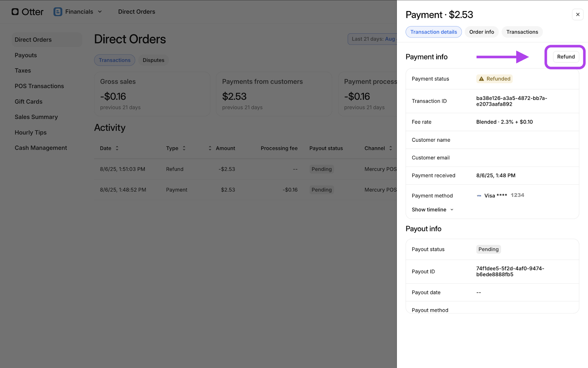Image resolution: width=588 pixels, height=368 pixels.
Task: Expand the Show timeline section
Action: click(432, 210)
